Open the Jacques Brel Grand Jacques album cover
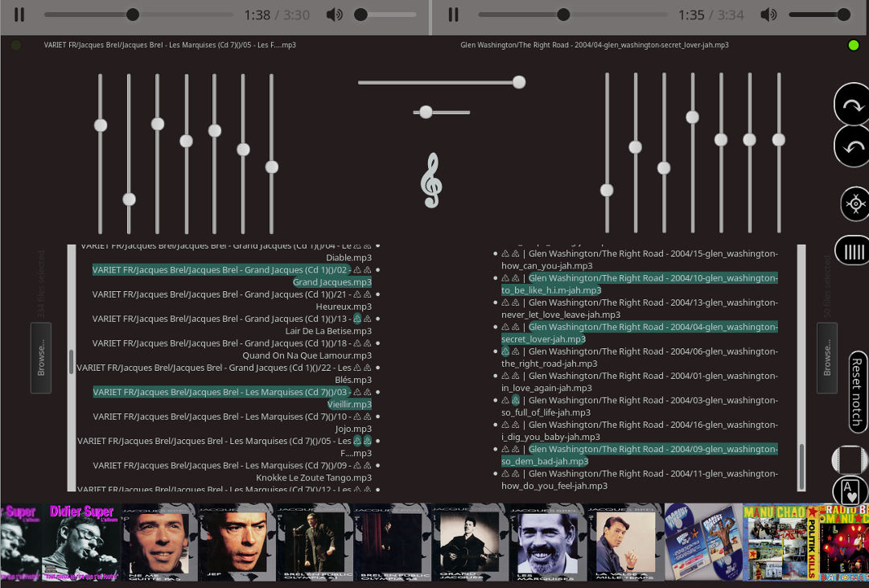The width and height of the screenshot is (869, 588). coord(470,542)
